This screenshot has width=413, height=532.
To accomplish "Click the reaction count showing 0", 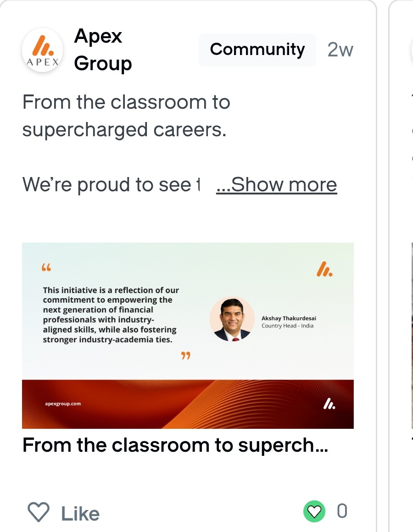I will [342, 511].
